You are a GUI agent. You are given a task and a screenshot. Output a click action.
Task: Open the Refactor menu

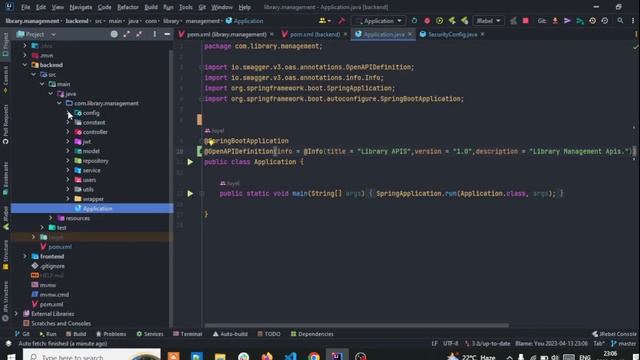[128, 7]
